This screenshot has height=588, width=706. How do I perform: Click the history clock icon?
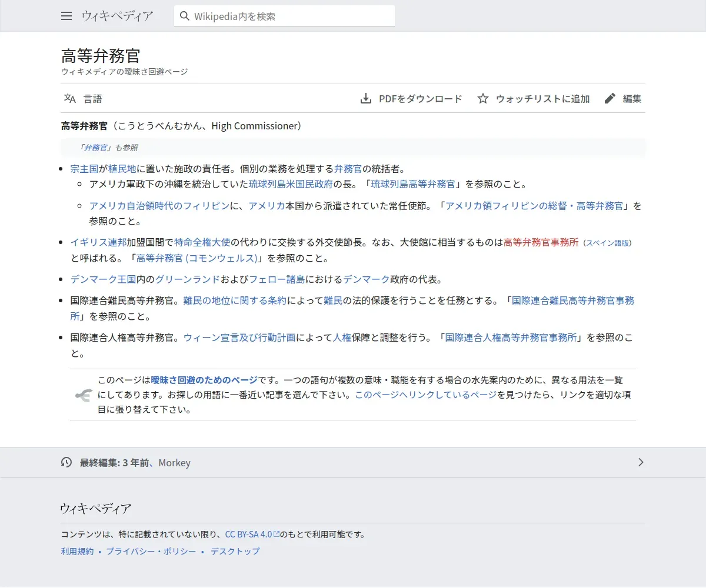coord(66,462)
